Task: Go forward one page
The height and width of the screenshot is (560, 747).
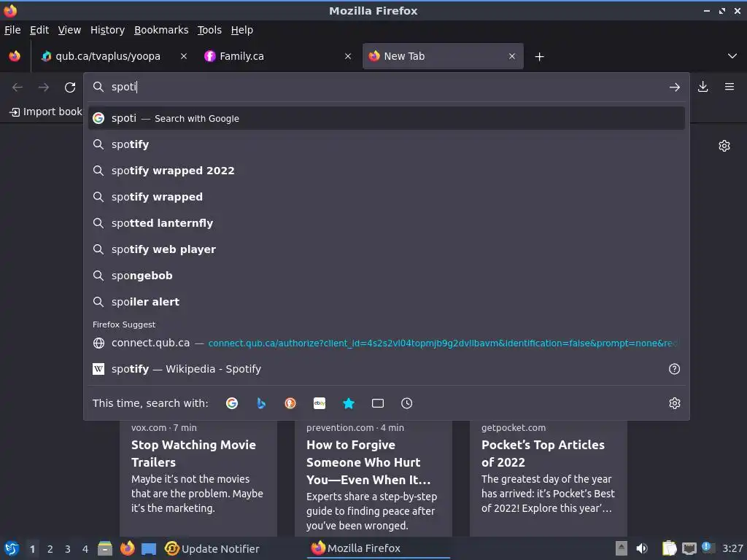Action: click(44, 87)
